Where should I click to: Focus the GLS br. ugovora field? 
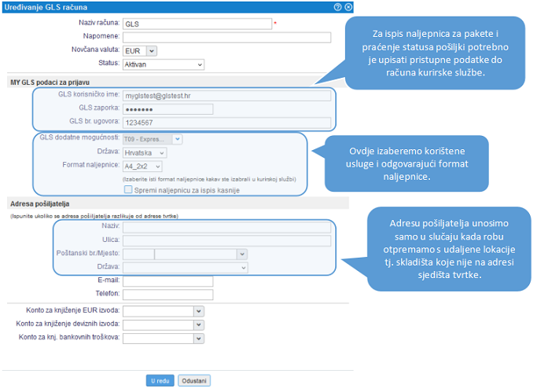point(227,123)
